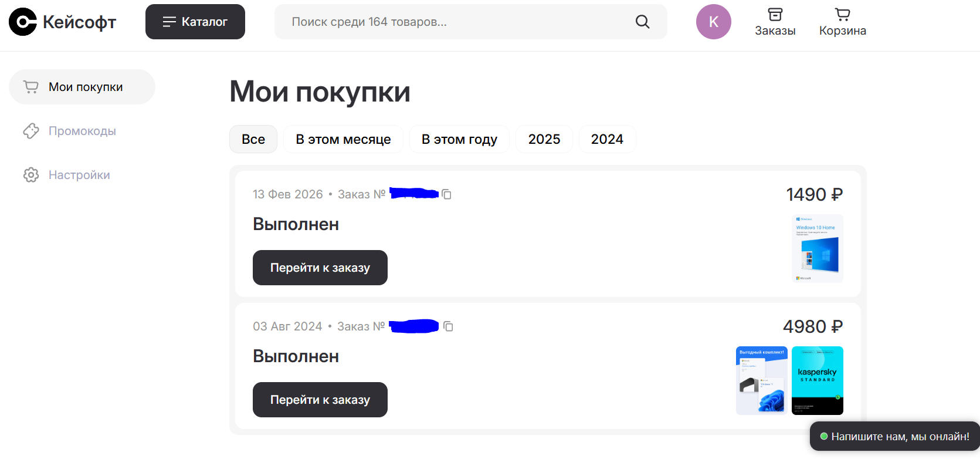This screenshot has height=459, width=980.
Task: Filter purchases by В этом году
Action: (459, 139)
